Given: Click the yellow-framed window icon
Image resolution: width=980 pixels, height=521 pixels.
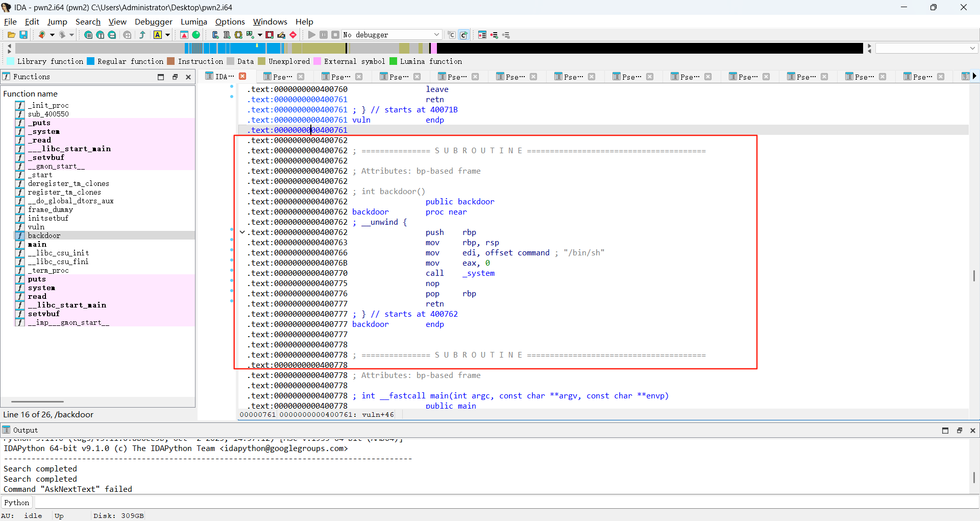Looking at the screenshot, I should (238, 35).
